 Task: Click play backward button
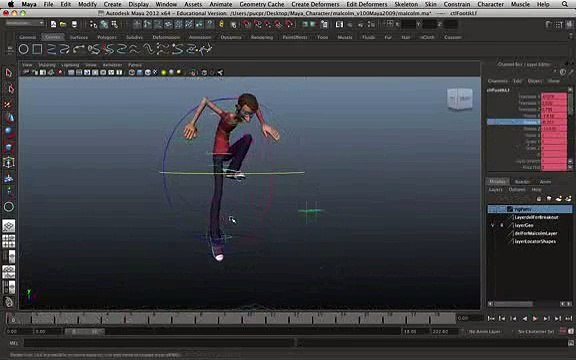click(x=524, y=318)
